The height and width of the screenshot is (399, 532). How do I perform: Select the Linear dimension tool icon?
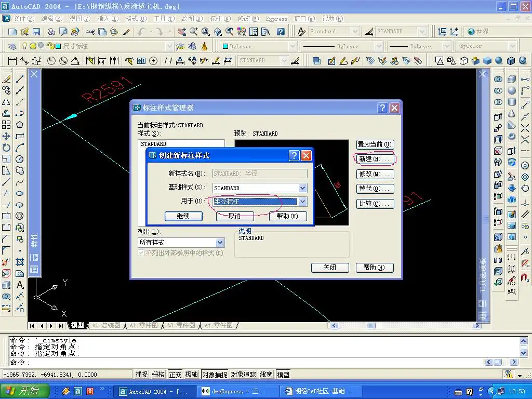click(12, 61)
